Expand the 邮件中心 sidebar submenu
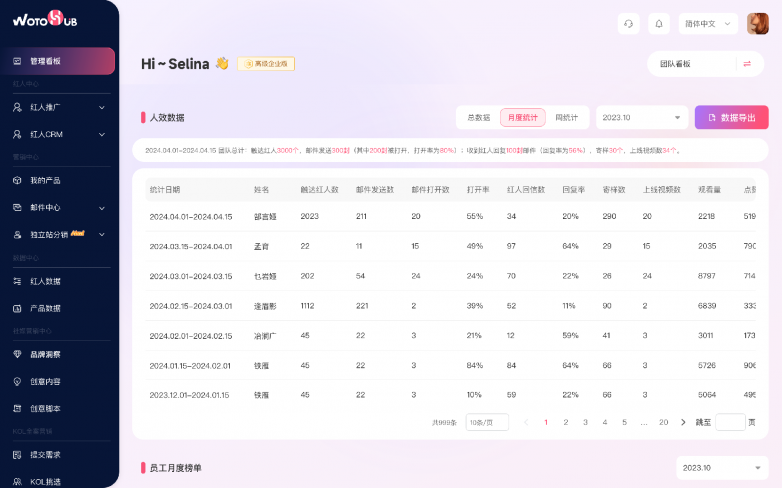Viewport: 782px width, 488px height. (x=101, y=208)
